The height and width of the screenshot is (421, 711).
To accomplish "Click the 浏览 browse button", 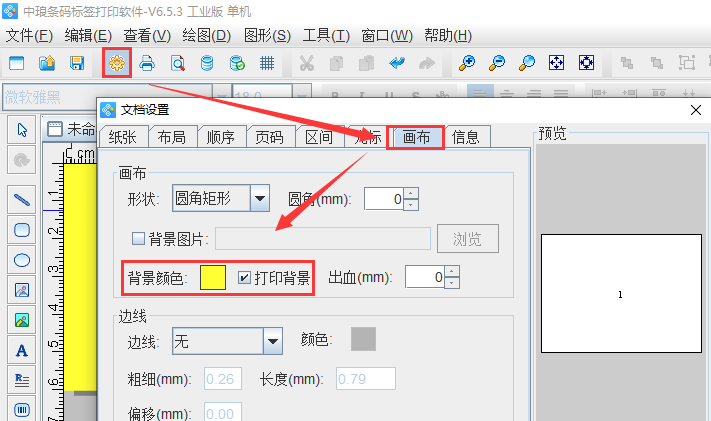I will click(x=468, y=238).
